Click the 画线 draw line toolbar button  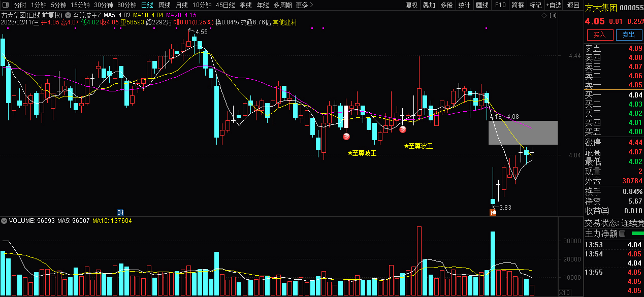482,5
